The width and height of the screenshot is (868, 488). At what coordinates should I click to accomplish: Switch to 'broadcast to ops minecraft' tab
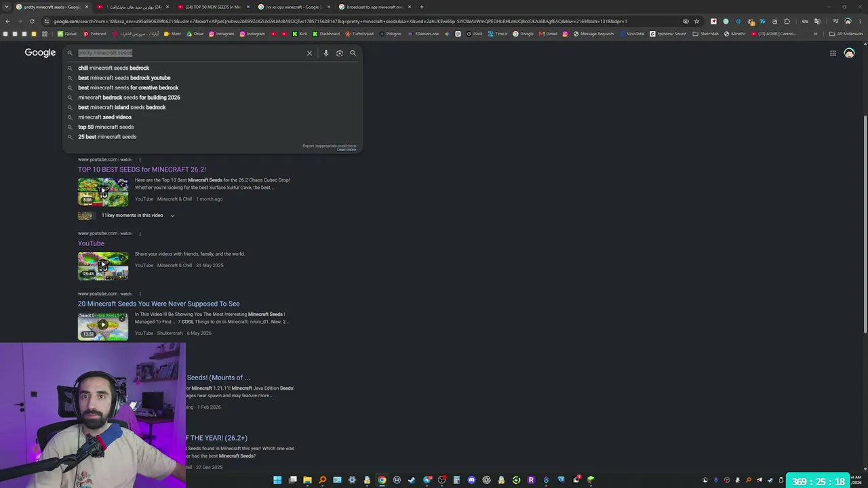(374, 7)
